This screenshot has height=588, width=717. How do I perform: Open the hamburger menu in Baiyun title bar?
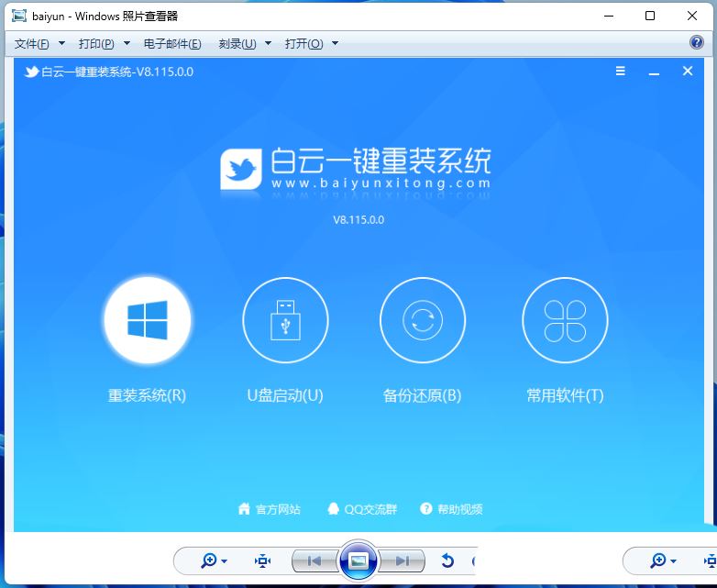point(621,72)
